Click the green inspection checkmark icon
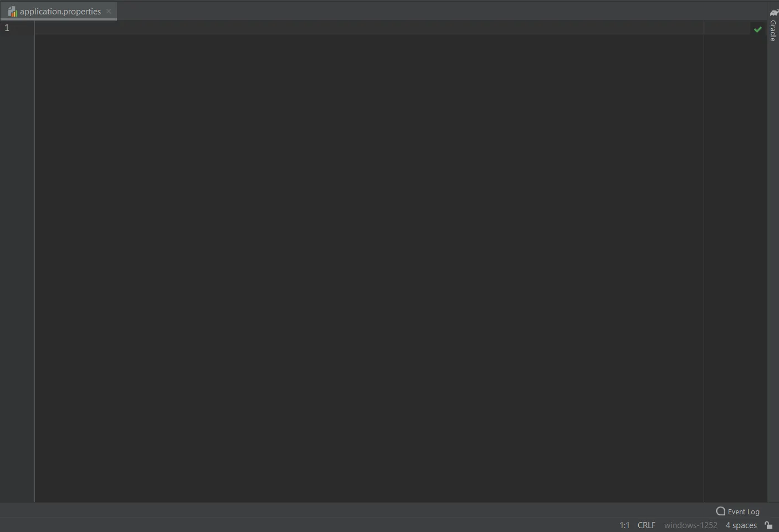This screenshot has height=532, width=779. 757,29
